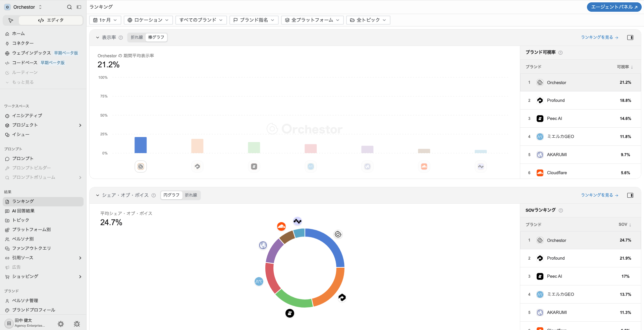Switch share of voice chart to 円グラフ
Viewport: 644px width, 330px height.
click(171, 195)
